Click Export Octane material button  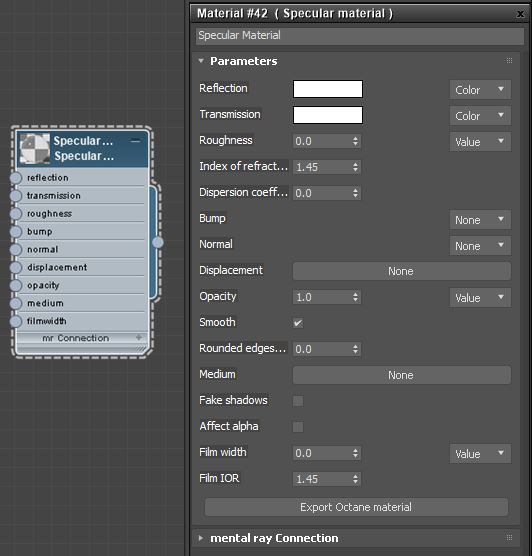356,507
